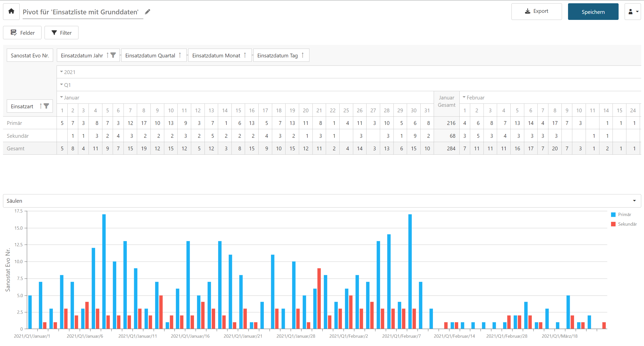Export the pivot table
The image size is (644, 346).
537,11
